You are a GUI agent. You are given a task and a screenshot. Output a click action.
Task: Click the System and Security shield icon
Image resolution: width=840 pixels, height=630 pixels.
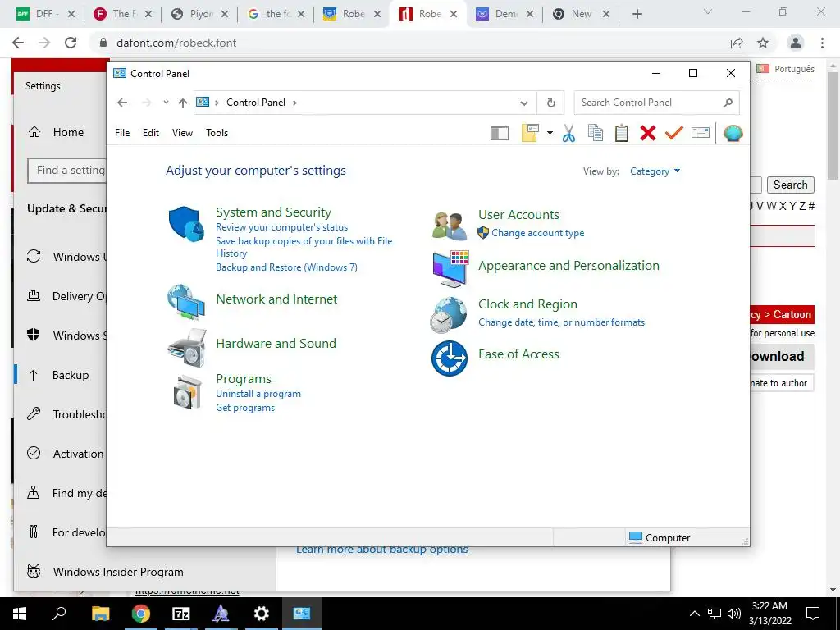tap(186, 224)
